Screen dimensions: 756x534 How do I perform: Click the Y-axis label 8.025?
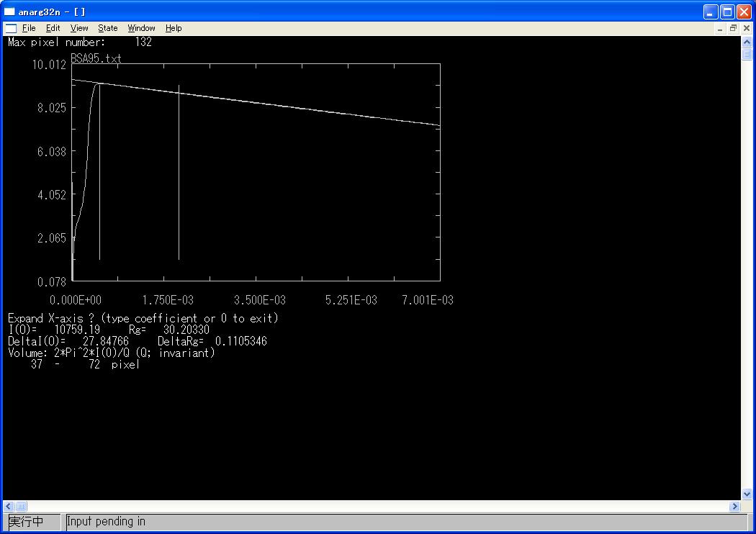(52, 108)
